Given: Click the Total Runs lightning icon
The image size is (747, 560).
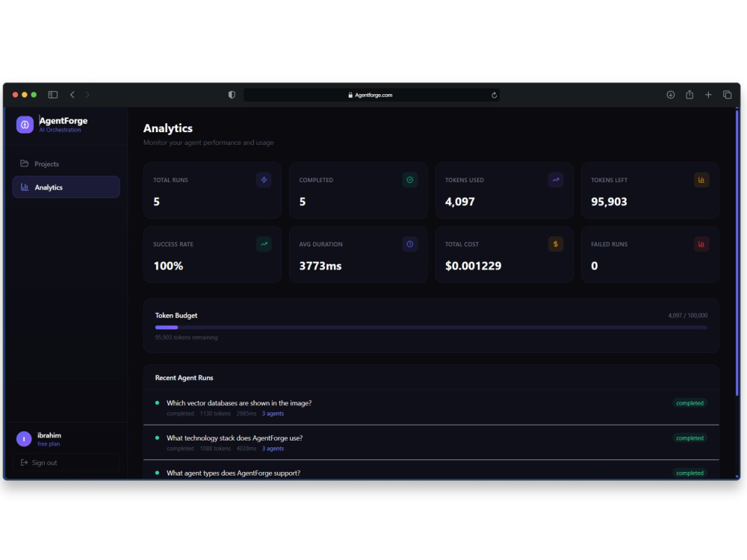Looking at the screenshot, I should [x=264, y=180].
